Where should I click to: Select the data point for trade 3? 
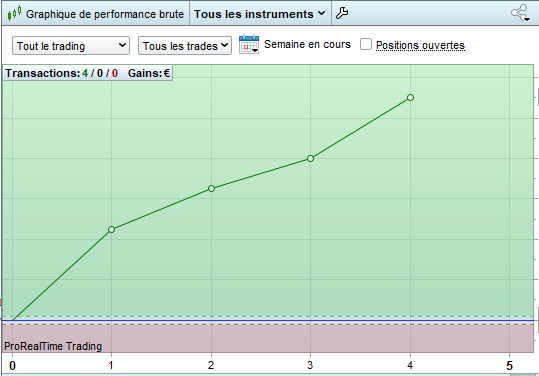tap(310, 158)
